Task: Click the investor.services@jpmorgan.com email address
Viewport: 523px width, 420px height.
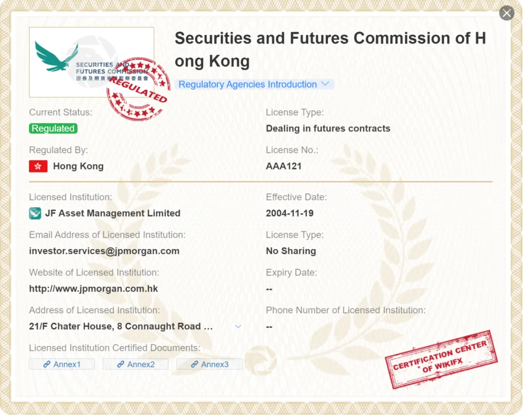Action: coord(104,251)
